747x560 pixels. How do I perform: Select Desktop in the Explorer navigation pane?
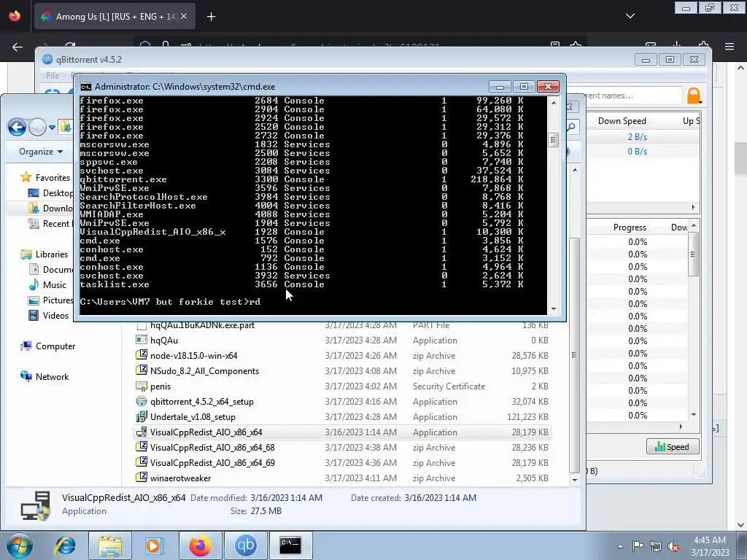click(x=50, y=192)
